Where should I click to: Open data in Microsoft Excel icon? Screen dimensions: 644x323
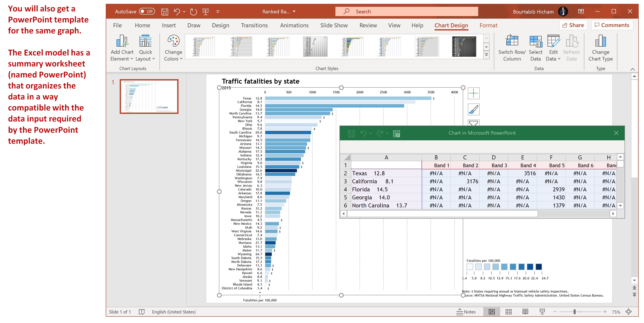[x=397, y=134]
